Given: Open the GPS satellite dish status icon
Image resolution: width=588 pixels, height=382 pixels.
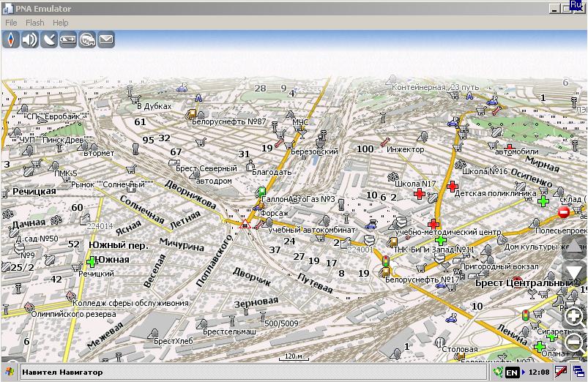Looking at the screenshot, I should tap(49, 40).
